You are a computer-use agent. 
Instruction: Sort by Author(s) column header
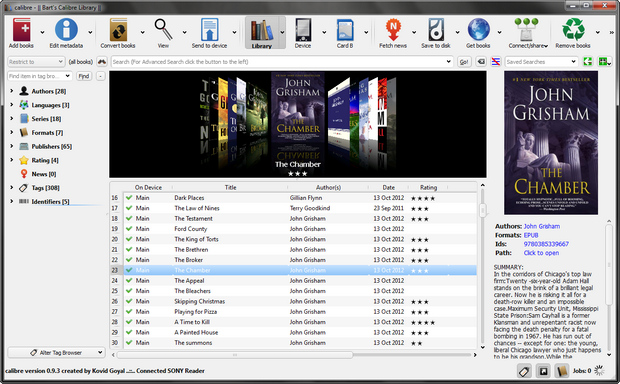pos(328,187)
